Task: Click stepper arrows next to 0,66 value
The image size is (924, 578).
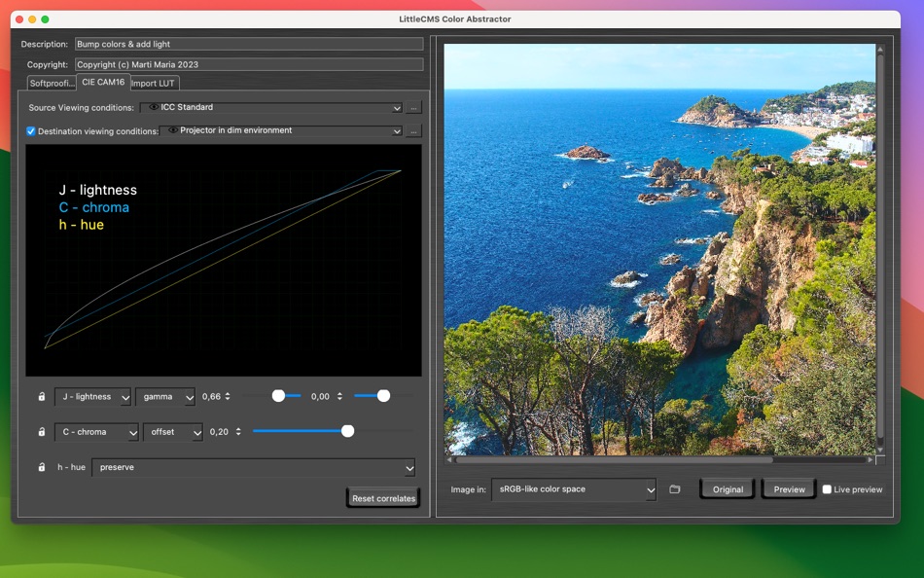Action: click(228, 396)
